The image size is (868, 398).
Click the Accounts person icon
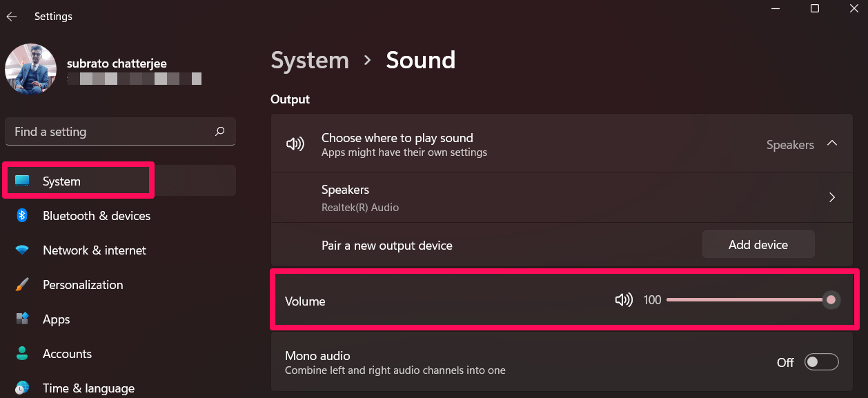22,354
